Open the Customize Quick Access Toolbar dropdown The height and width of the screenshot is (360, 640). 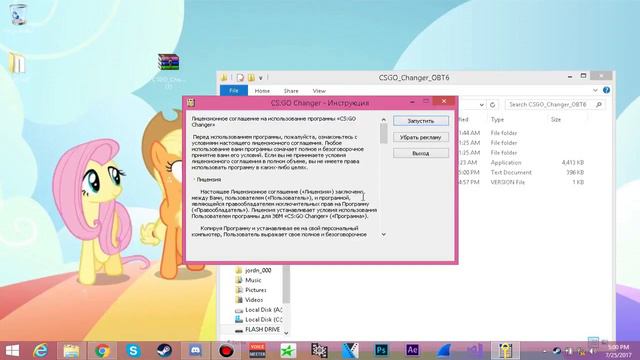tap(261, 77)
